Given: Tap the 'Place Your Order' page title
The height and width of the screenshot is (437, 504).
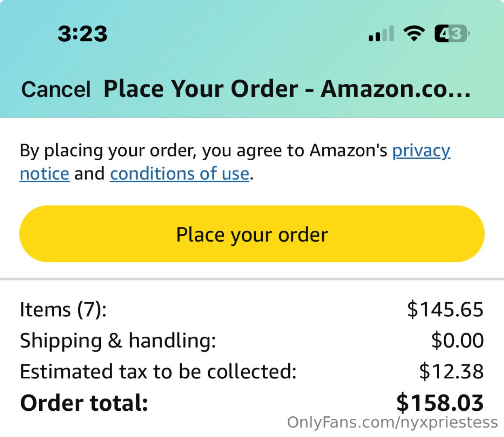Looking at the screenshot, I should pyautogui.click(x=287, y=89).
